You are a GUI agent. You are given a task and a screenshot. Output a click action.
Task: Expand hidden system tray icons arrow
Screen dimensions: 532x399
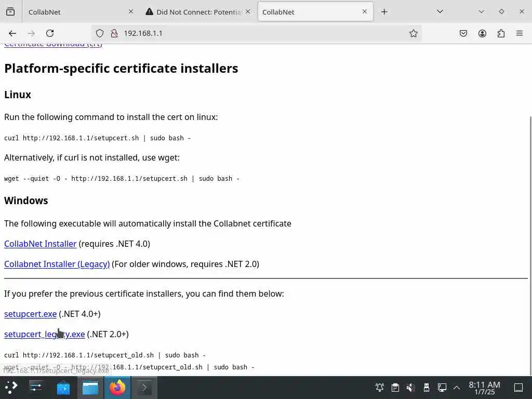[457, 388]
